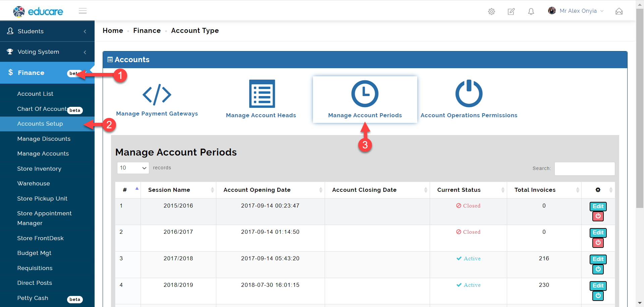Open the notifications bell
This screenshot has width=644, height=307.
coord(531,11)
